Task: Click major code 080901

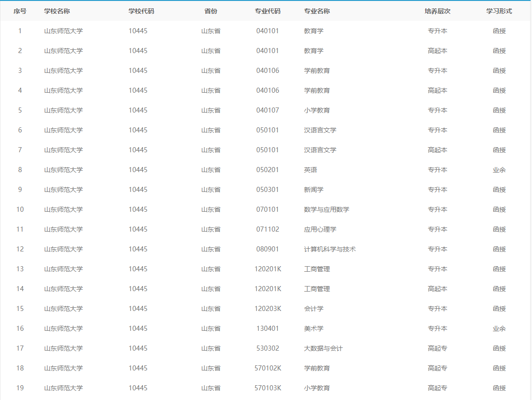Action: 268,249
